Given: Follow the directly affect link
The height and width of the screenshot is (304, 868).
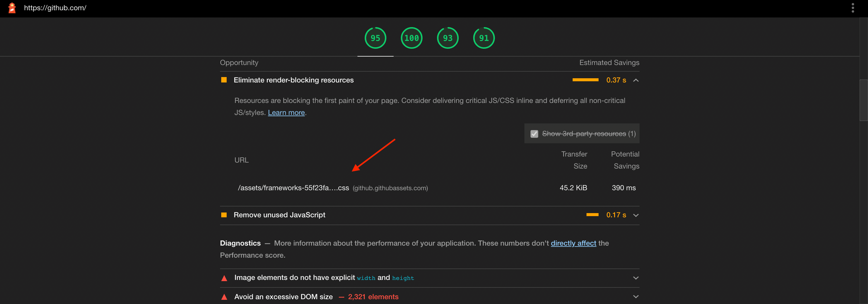Looking at the screenshot, I should tap(573, 243).
